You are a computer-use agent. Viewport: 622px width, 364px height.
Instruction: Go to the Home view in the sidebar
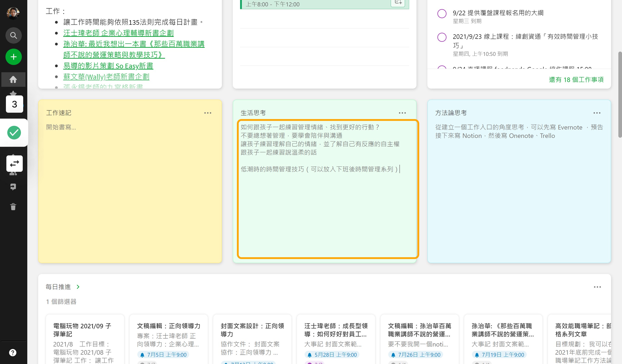click(13, 79)
